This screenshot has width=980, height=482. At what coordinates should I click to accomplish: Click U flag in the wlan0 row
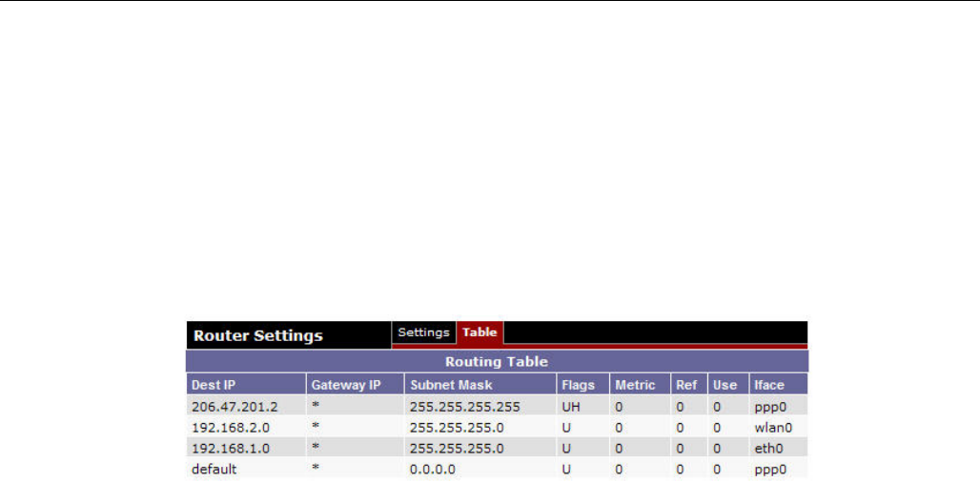pos(566,428)
